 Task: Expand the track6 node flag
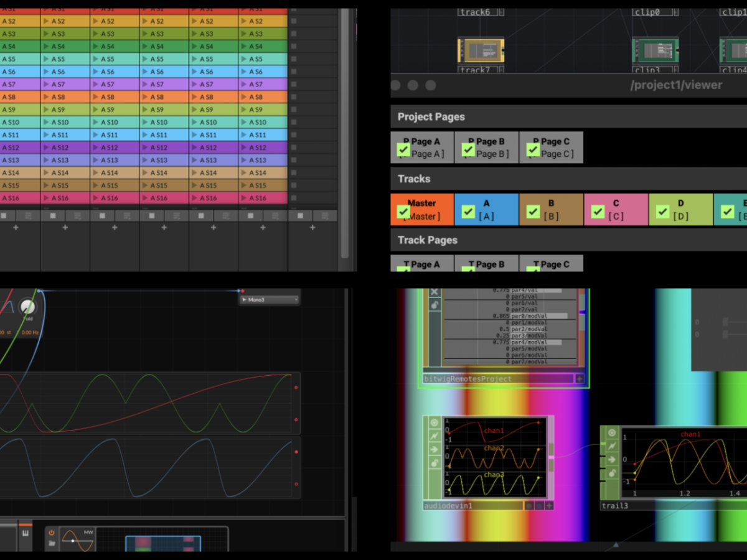tap(502, 12)
